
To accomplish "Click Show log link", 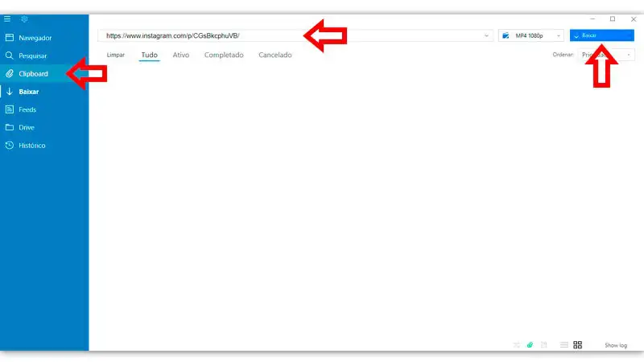I will [616, 346].
